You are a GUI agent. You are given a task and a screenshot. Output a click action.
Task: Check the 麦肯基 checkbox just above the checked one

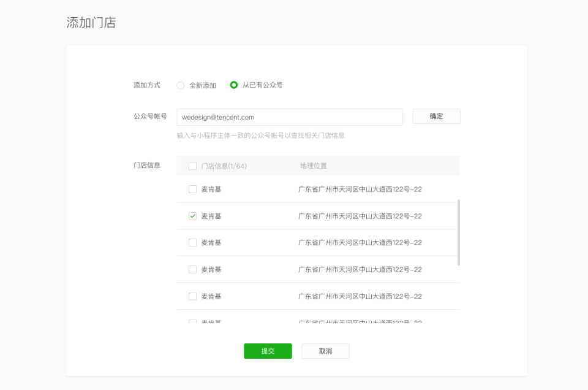point(192,189)
